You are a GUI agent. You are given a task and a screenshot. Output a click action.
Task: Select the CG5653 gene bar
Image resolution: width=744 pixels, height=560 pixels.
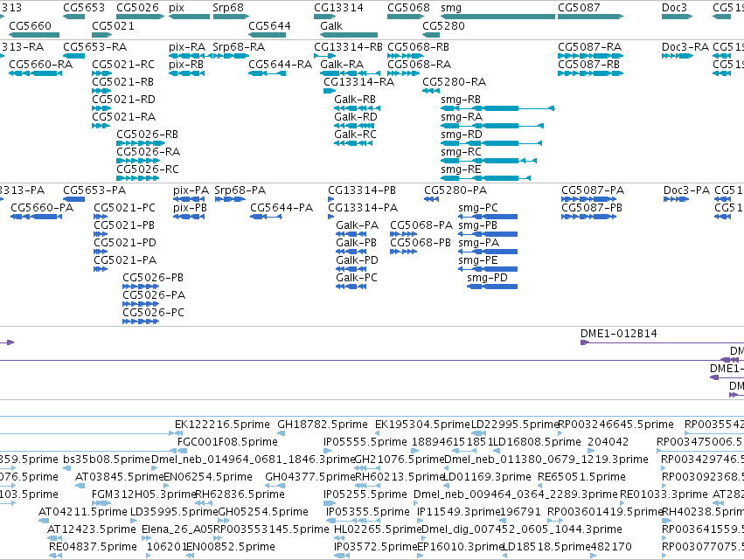[73, 17]
